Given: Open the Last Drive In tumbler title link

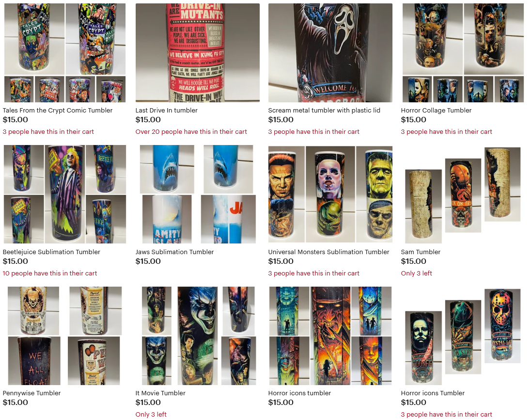Looking at the screenshot, I should (166, 111).
